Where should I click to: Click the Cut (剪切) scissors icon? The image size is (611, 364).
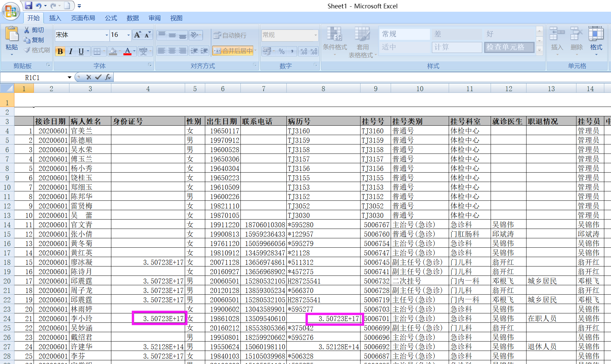(27, 30)
